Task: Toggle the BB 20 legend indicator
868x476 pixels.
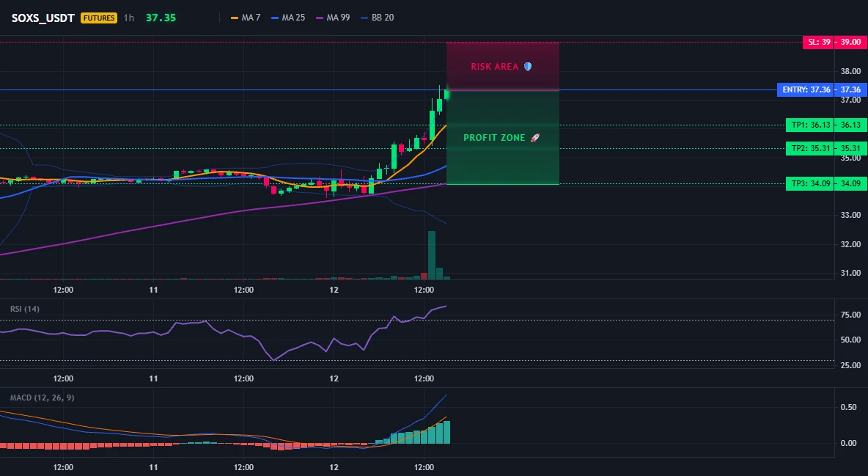Action: (377, 18)
